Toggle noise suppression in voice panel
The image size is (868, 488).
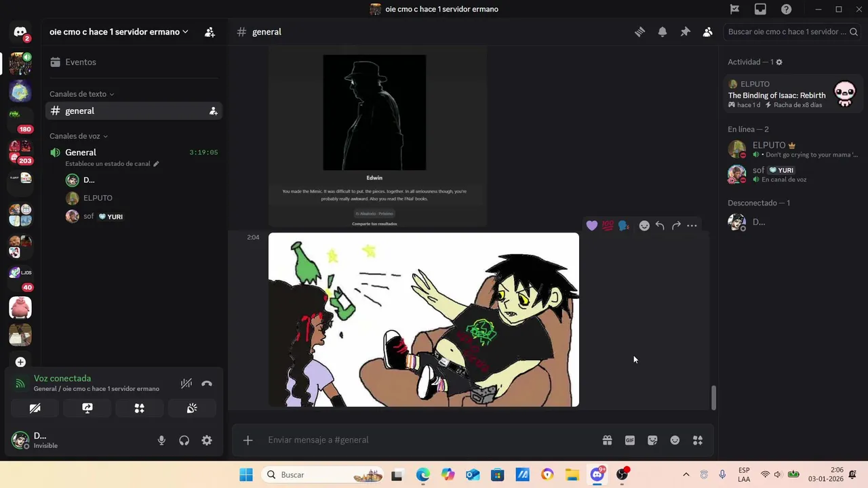186,383
